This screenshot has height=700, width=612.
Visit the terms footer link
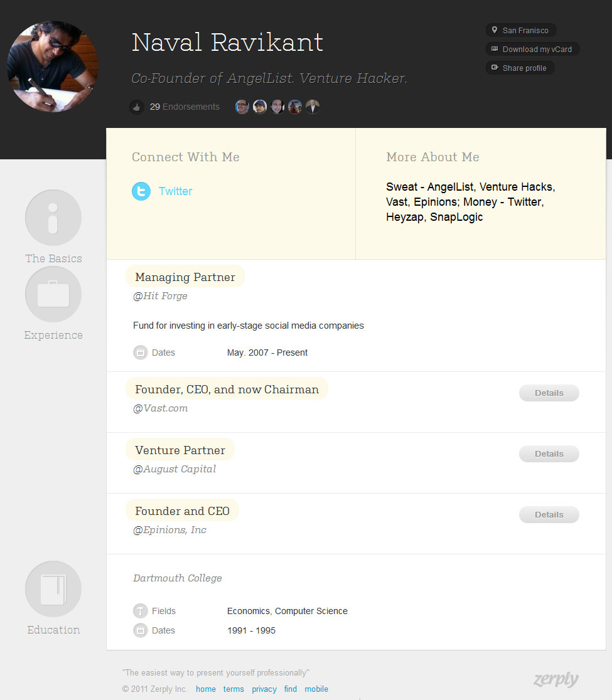234,689
